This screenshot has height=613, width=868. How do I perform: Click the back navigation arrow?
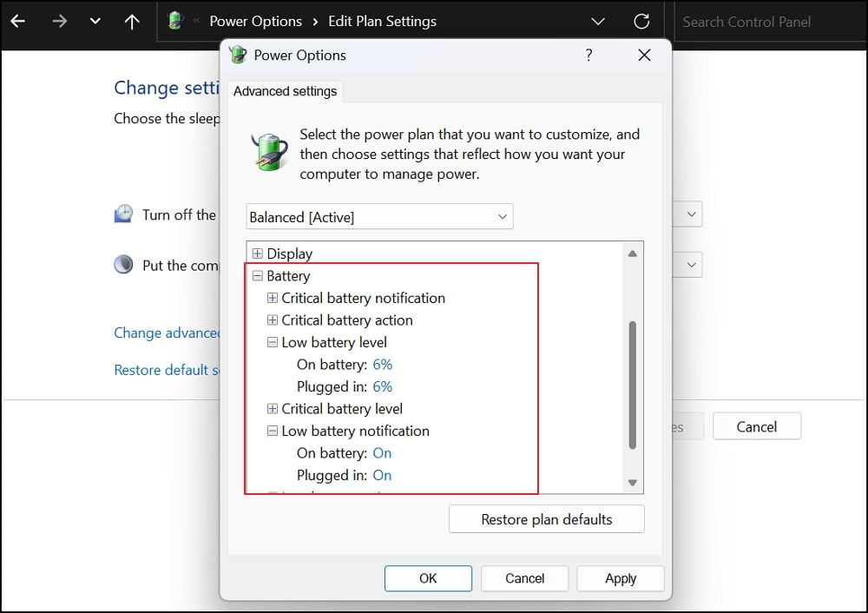[17, 22]
